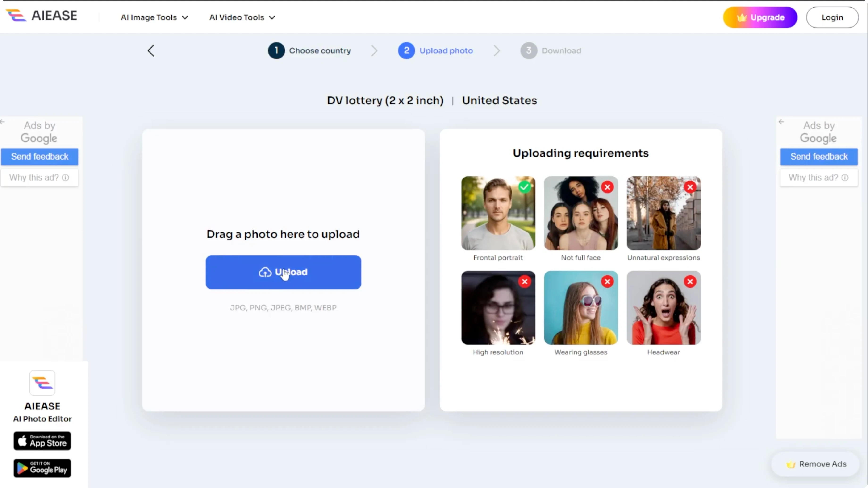Click the Wearing glasses example thumbnail

pos(581,308)
